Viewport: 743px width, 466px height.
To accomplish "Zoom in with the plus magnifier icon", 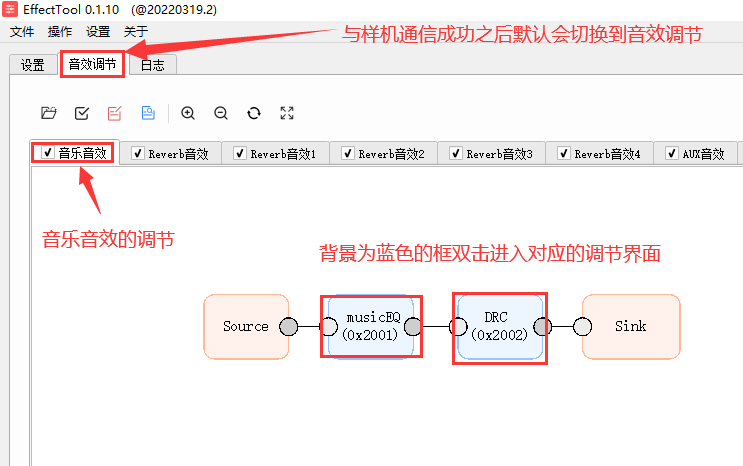I will tap(188, 113).
